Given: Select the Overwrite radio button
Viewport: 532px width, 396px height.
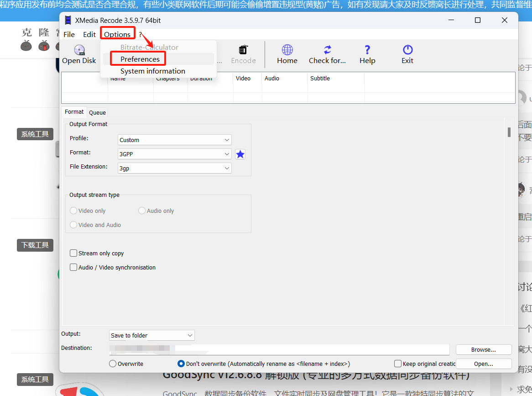Looking at the screenshot, I should click(113, 364).
